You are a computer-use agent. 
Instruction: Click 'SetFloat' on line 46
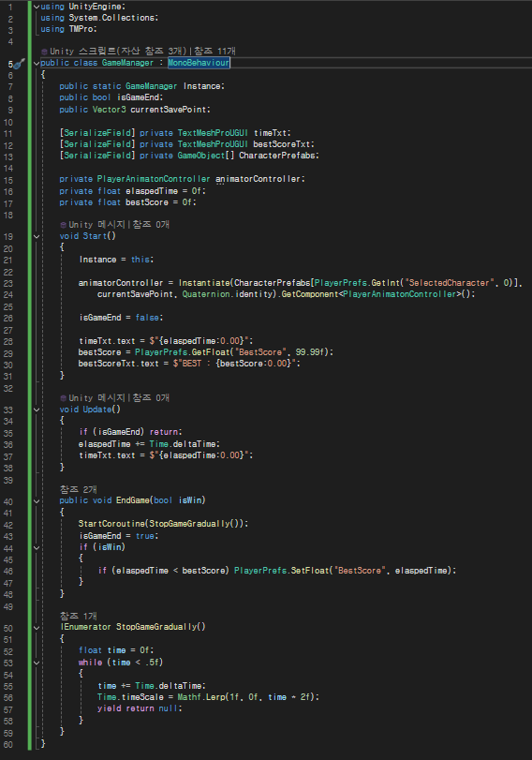coord(310,571)
